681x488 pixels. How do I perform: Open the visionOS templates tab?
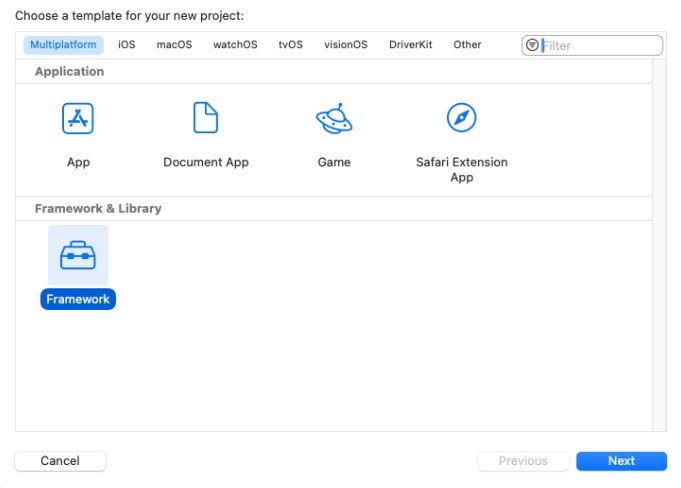[345, 45]
